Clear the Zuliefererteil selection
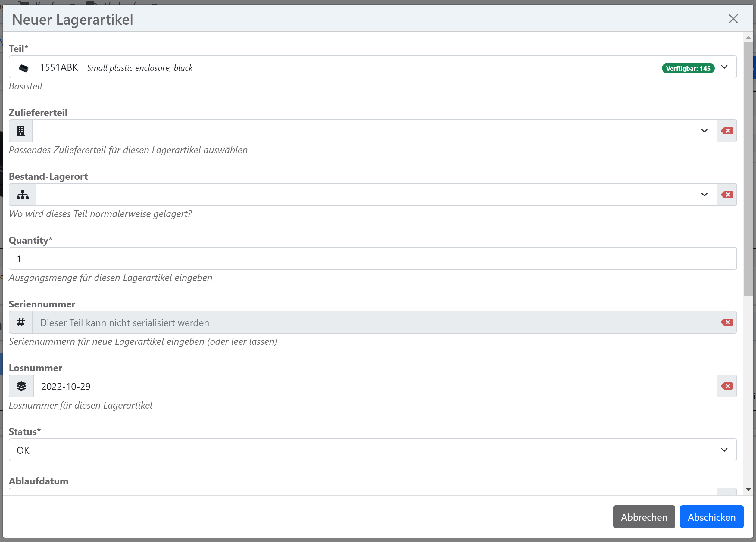 728,131
